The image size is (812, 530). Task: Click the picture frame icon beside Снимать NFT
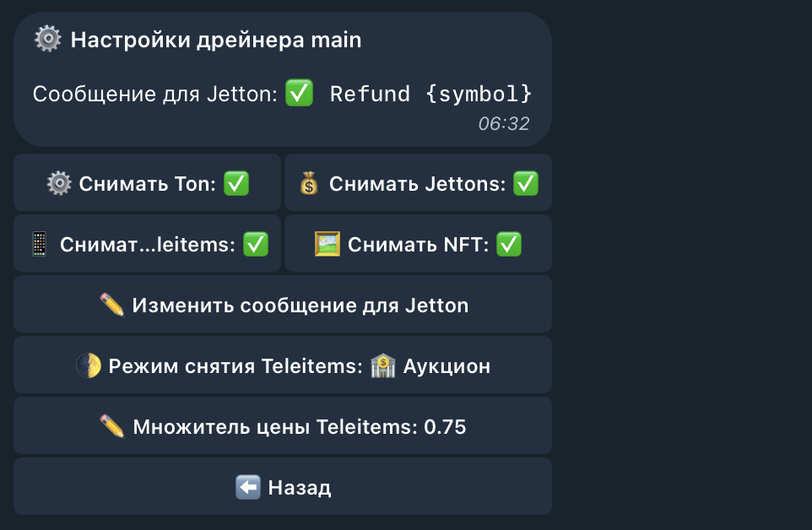click(x=328, y=244)
